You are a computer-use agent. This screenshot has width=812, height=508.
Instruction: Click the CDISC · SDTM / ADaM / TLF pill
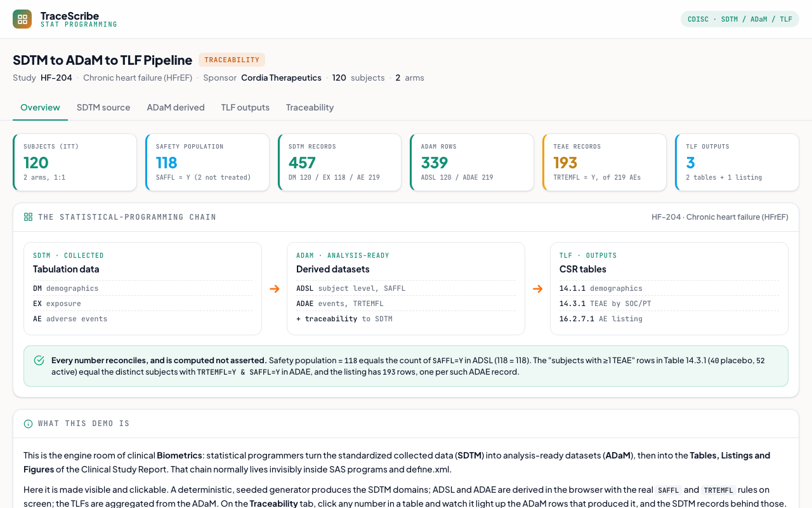pyautogui.click(x=740, y=19)
